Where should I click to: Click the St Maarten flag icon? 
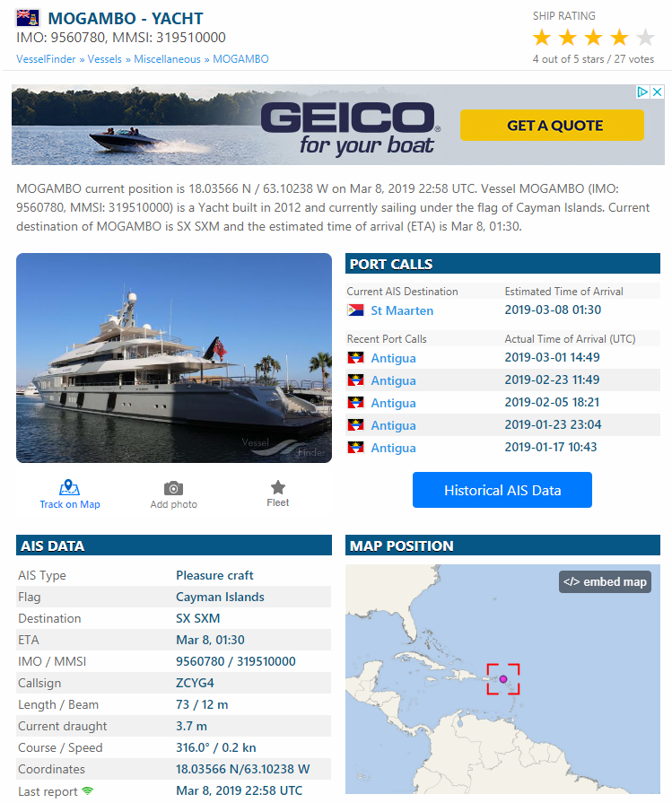[355, 310]
